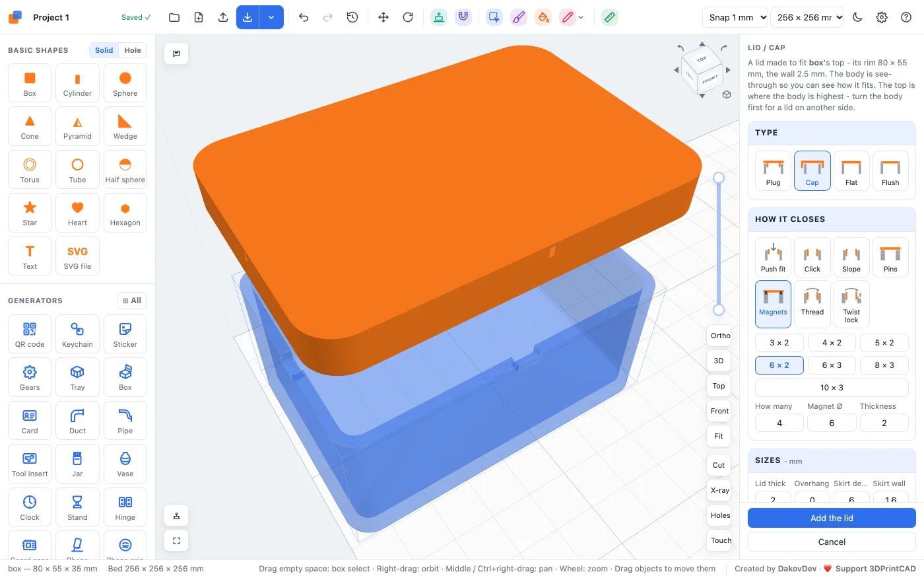Viewport: 924px width, 578px height.
Task: Launch the Gears generator
Action: pyautogui.click(x=30, y=377)
